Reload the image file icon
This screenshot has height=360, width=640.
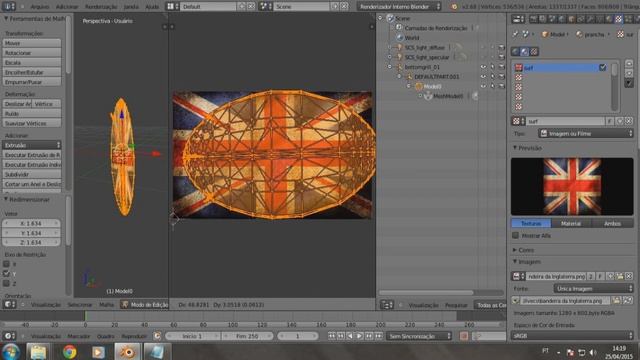(628, 300)
